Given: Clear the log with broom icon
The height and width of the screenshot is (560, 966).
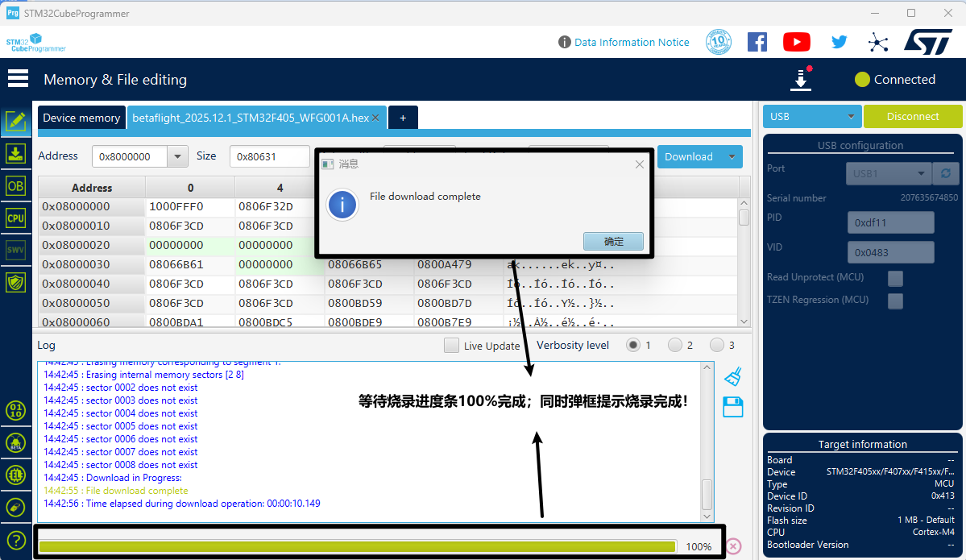Looking at the screenshot, I should (732, 376).
